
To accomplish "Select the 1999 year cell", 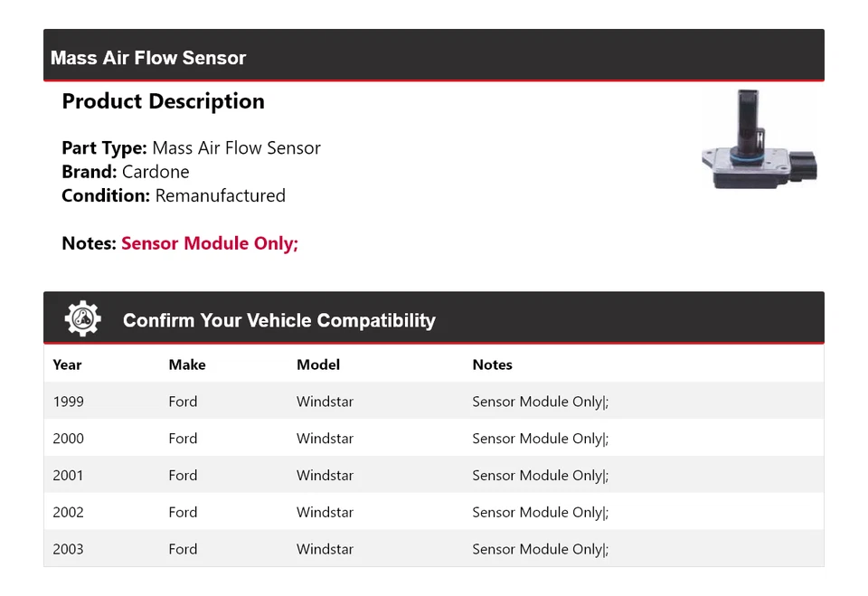I will coord(68,402).
